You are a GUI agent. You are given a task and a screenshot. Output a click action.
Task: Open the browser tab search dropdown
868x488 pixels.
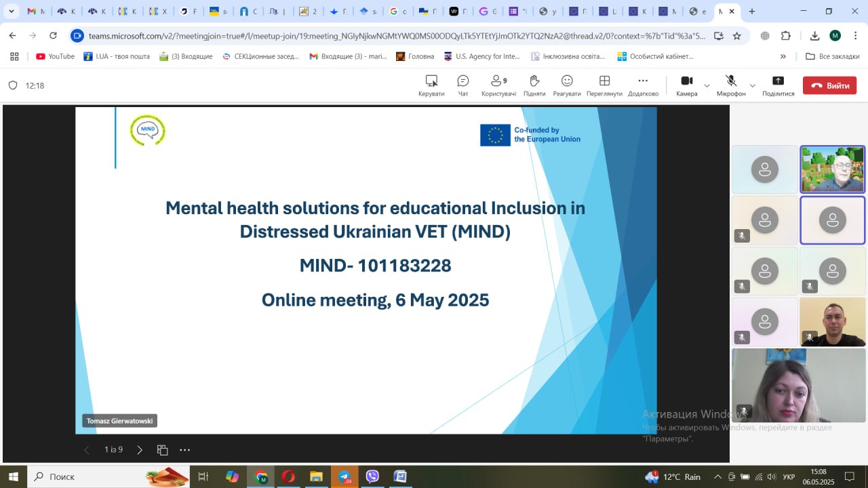coord(12,12)
